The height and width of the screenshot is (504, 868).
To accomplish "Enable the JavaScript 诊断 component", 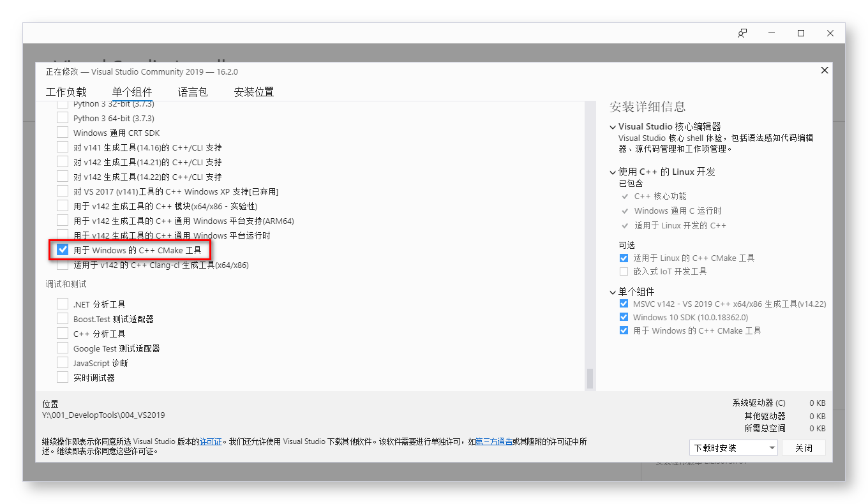I will (x=63, y=362).
